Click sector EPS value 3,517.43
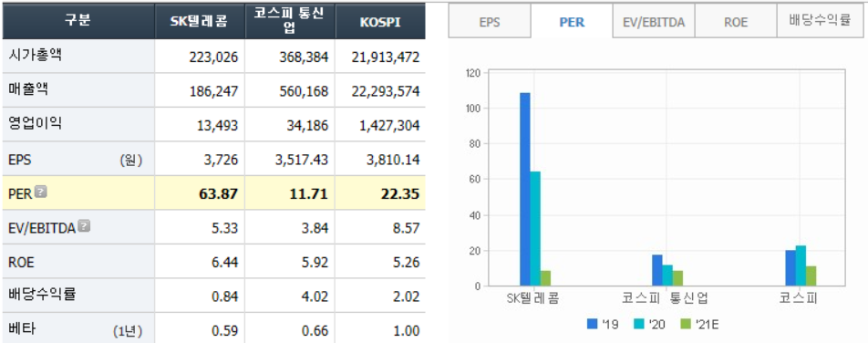The width and height of the screenshot is (868, 343). click(303, 160)
